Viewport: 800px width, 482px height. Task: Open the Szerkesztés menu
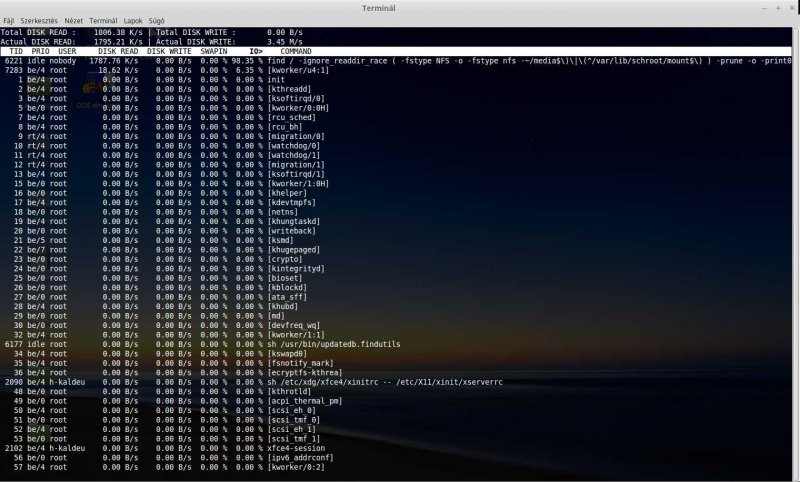tap(40, 20)
